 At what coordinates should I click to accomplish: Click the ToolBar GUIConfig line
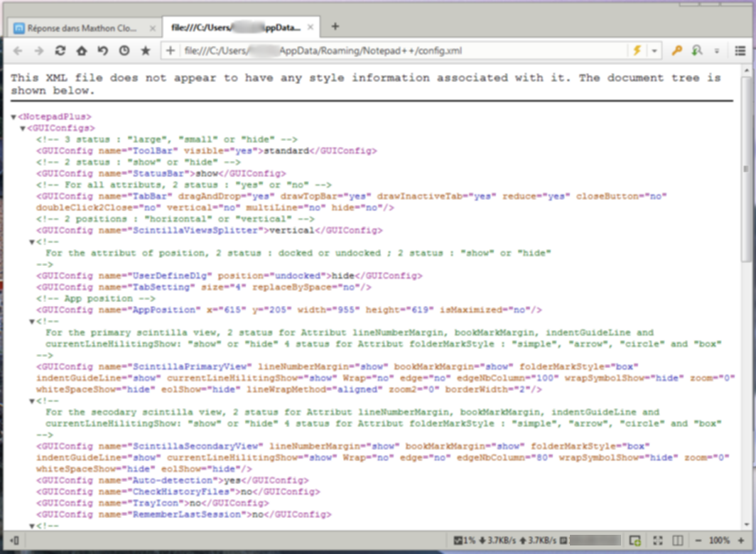tap(206, 151)
